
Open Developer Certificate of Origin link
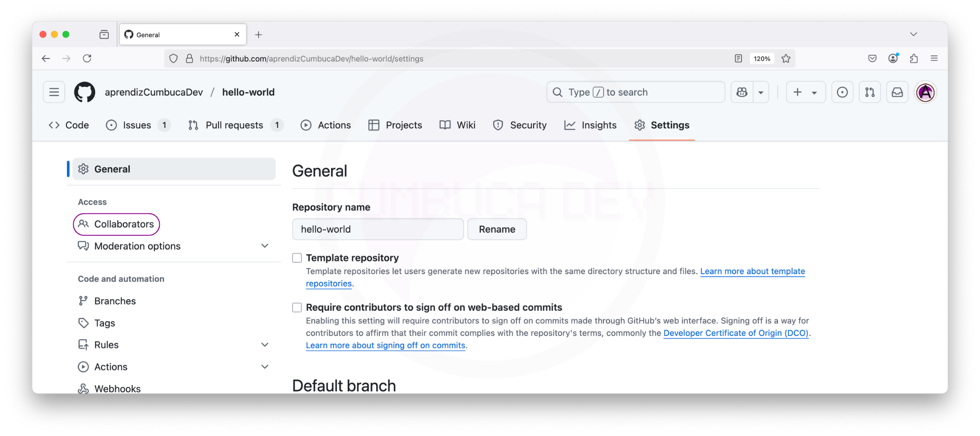pyautogui.click(x=736, y=333)
